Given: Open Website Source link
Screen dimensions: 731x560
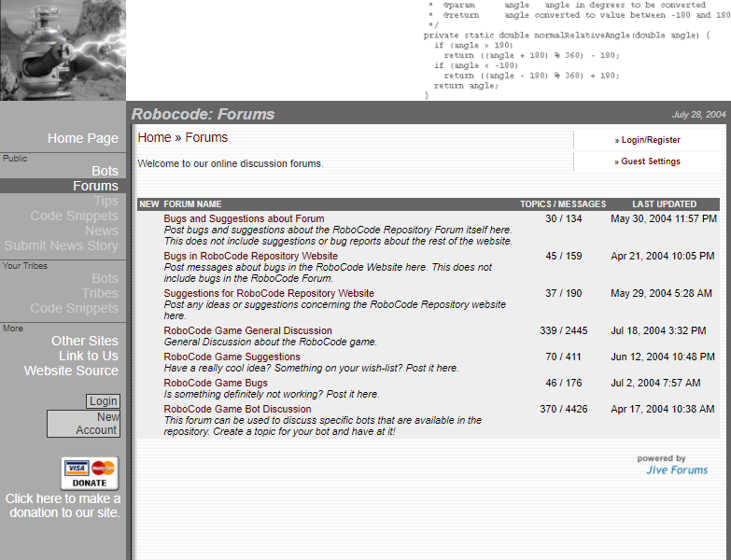Looking at the screenshot, I should pos(71,371).
